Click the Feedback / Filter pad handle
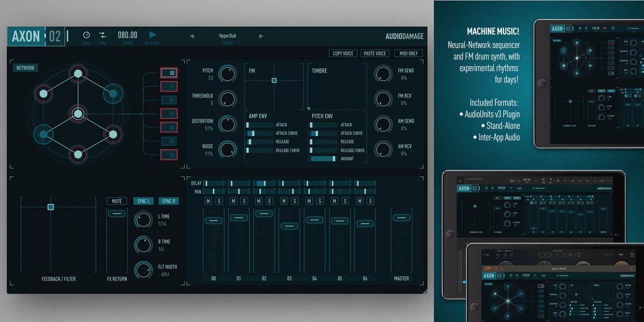644x322 pixels. tap(50, 207)
